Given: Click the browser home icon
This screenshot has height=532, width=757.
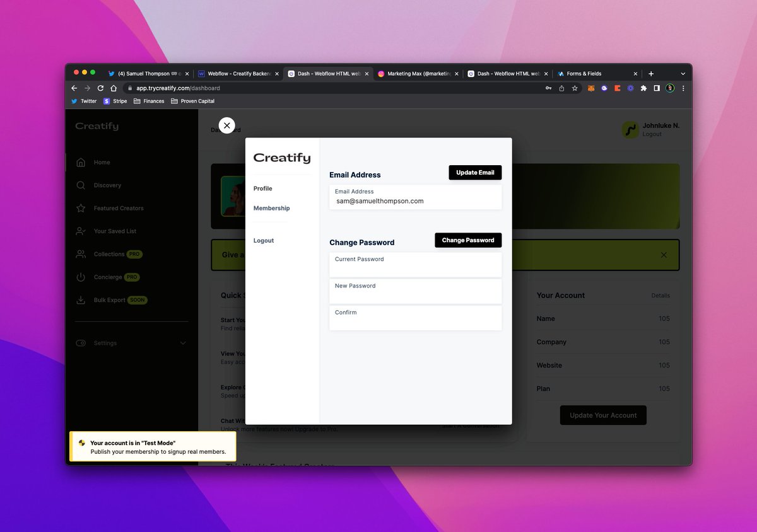Looking at the screenshot, I should click(114, 88).
